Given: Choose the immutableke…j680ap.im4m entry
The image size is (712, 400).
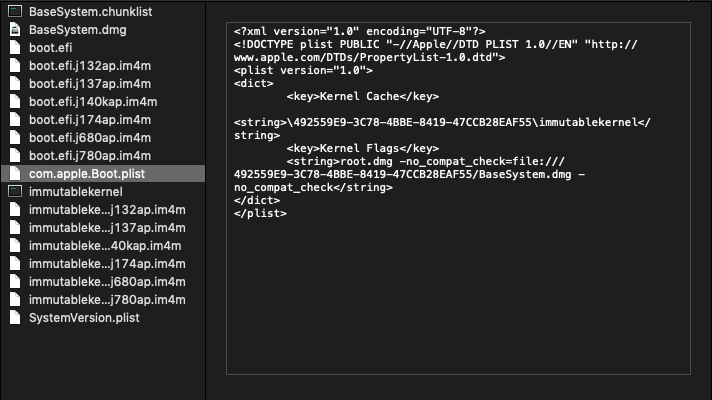Looking at the screenshot, I should click(103, 281).
